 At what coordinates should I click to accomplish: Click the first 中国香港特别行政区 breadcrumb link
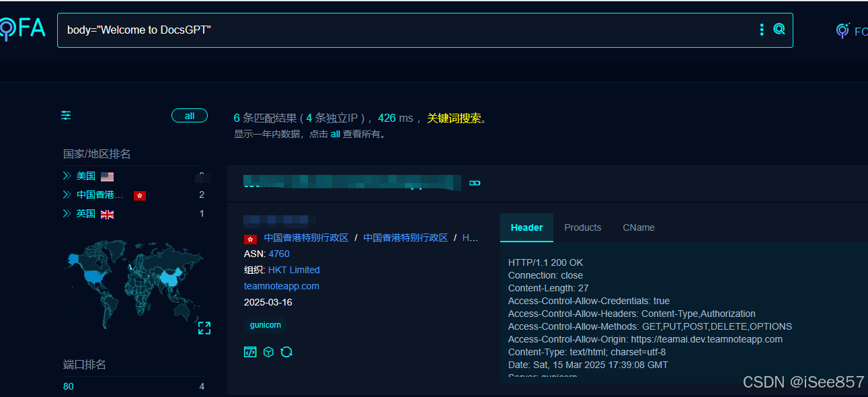(306, 238)
